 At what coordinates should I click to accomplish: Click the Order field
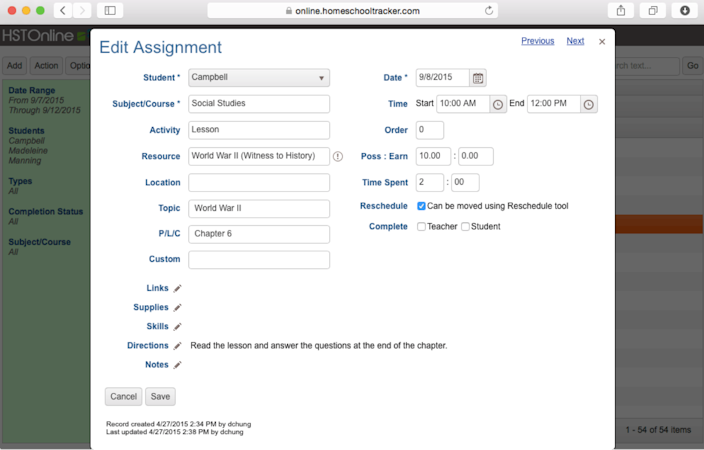pos(430,130)
